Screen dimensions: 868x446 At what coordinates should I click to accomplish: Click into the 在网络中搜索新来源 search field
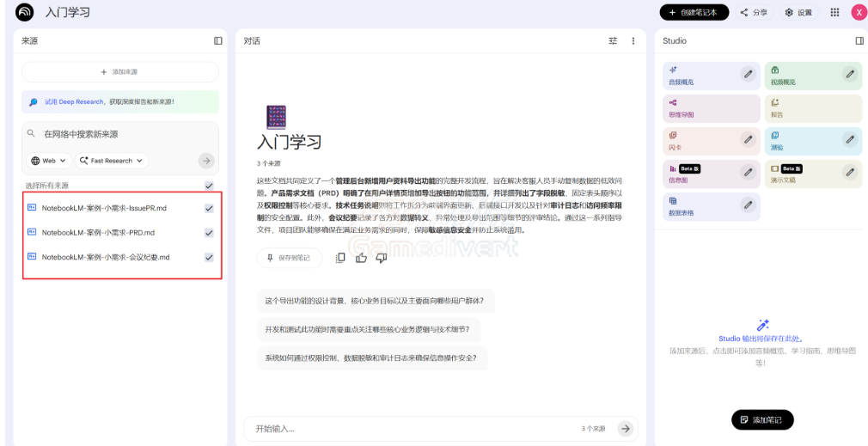tap(122, 134)
